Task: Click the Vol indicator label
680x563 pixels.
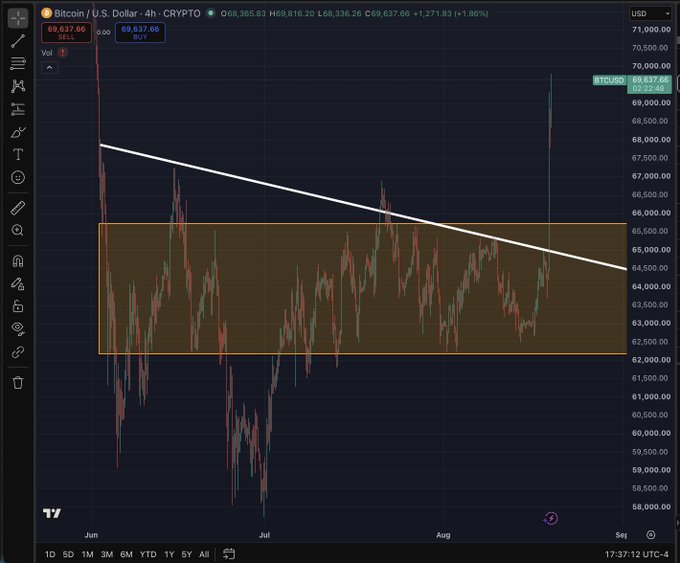Action: tap(47, 53)
